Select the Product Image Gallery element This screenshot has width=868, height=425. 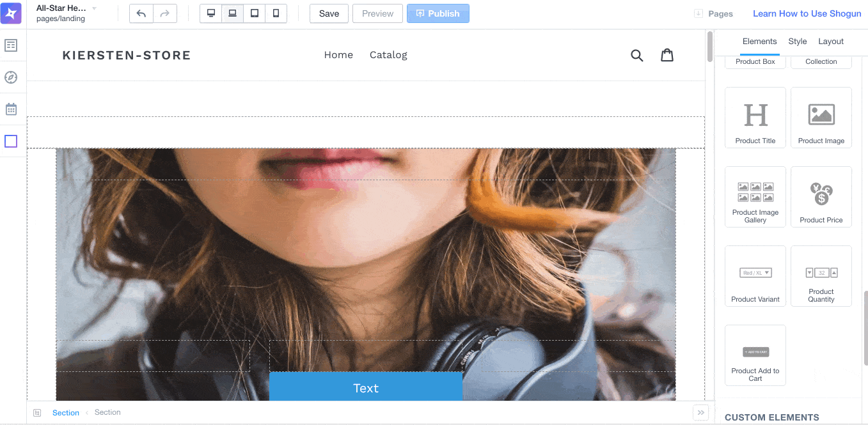click(x=755, y=197)
